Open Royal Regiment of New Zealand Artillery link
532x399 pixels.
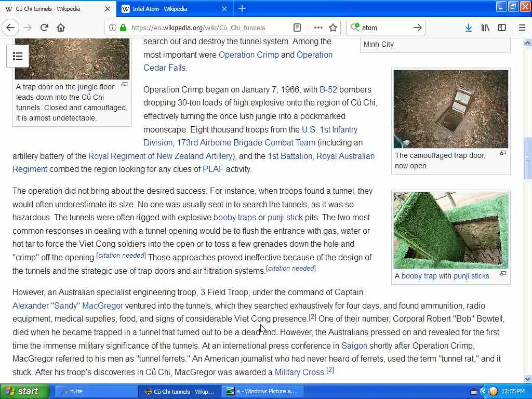click(160, 156)
